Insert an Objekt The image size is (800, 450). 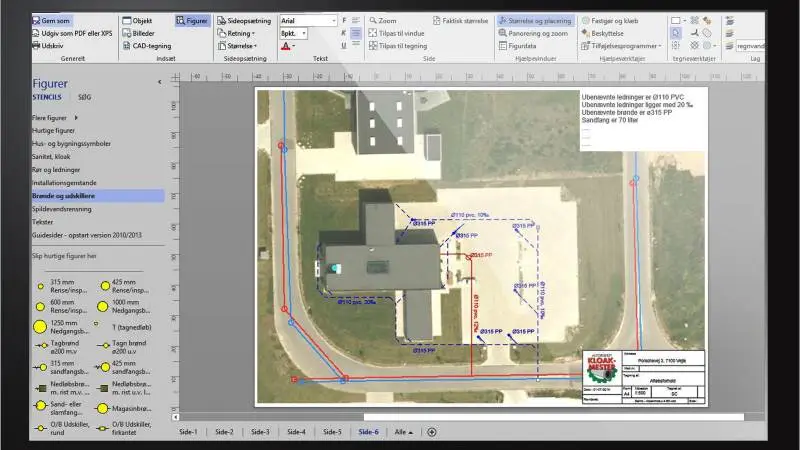point(137,20)
